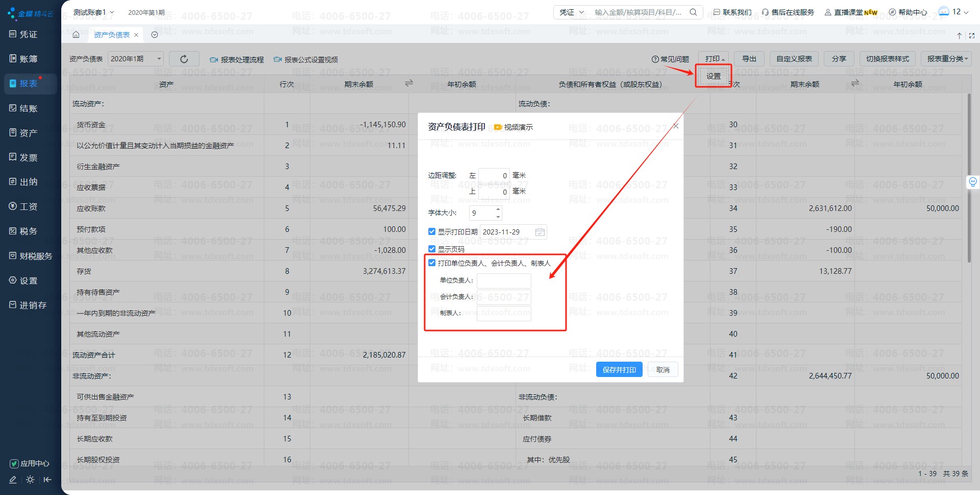Click 取消 to cancel the dialog
The width and height of the screenshot is (980, 495).
click(663, 370)
